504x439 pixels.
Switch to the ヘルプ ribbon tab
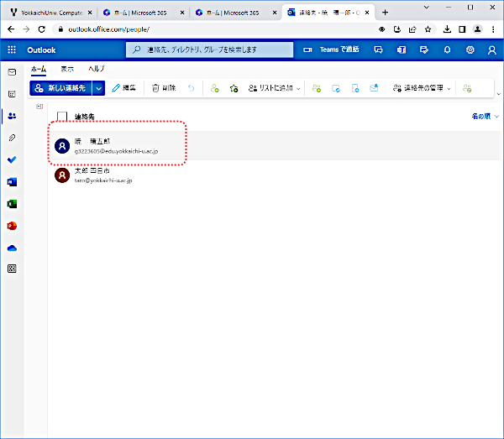(x=97, y=69)
